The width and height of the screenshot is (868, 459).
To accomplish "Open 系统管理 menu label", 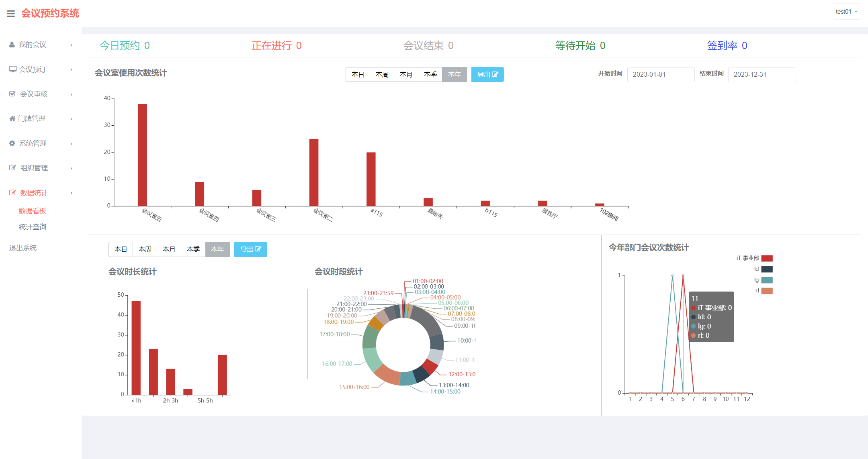I will (33, 143).
